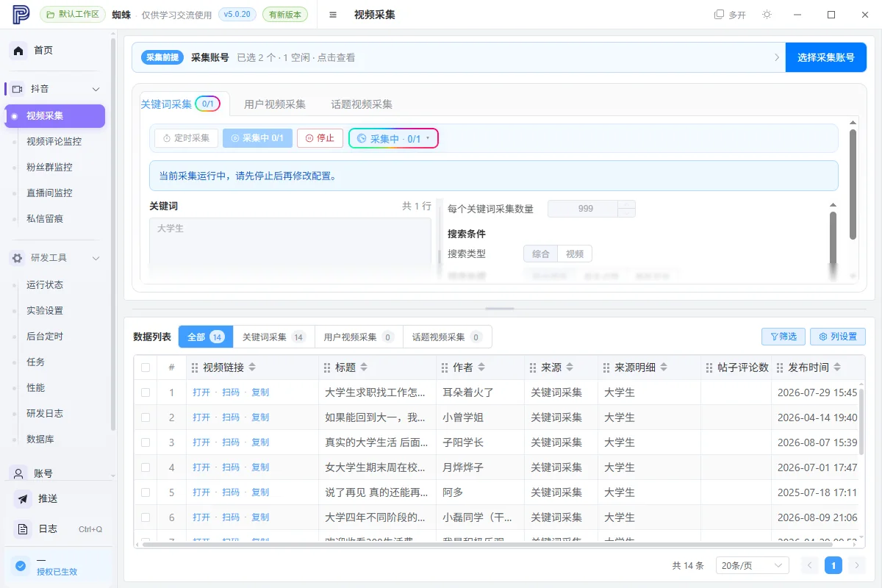Click the funnel icon on 筛选
This screenshot has height=588, width=882.
click(x=774, y=337)
